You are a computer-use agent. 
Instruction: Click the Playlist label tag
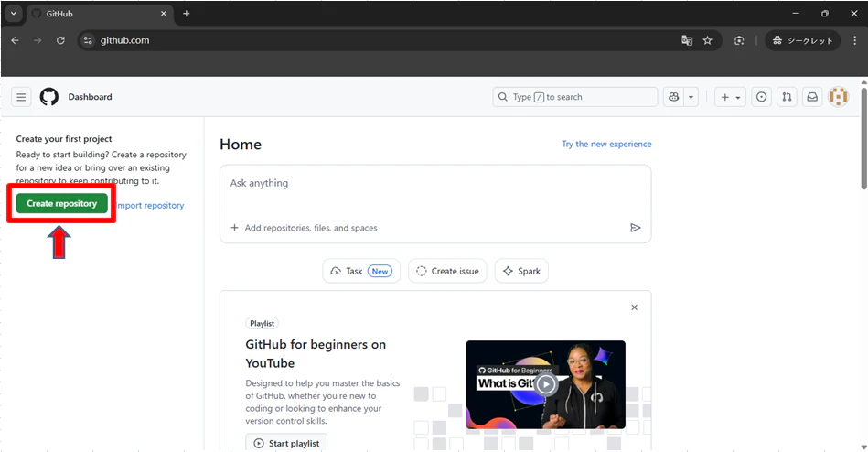262,324
